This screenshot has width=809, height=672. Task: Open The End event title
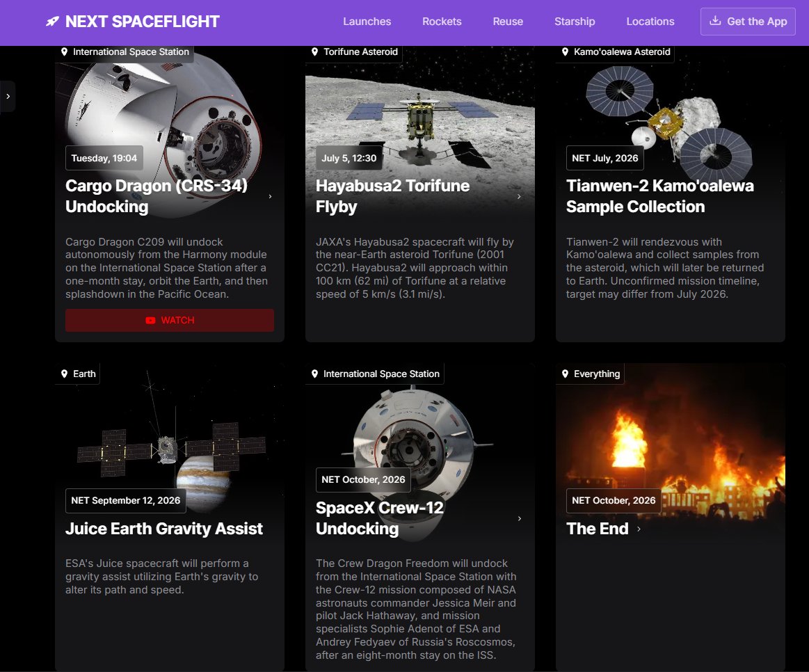(x=597, y=529)
